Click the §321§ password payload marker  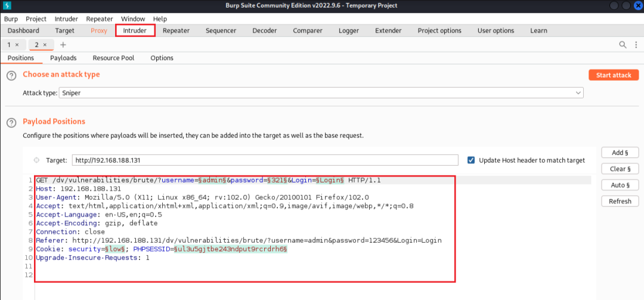277,180
